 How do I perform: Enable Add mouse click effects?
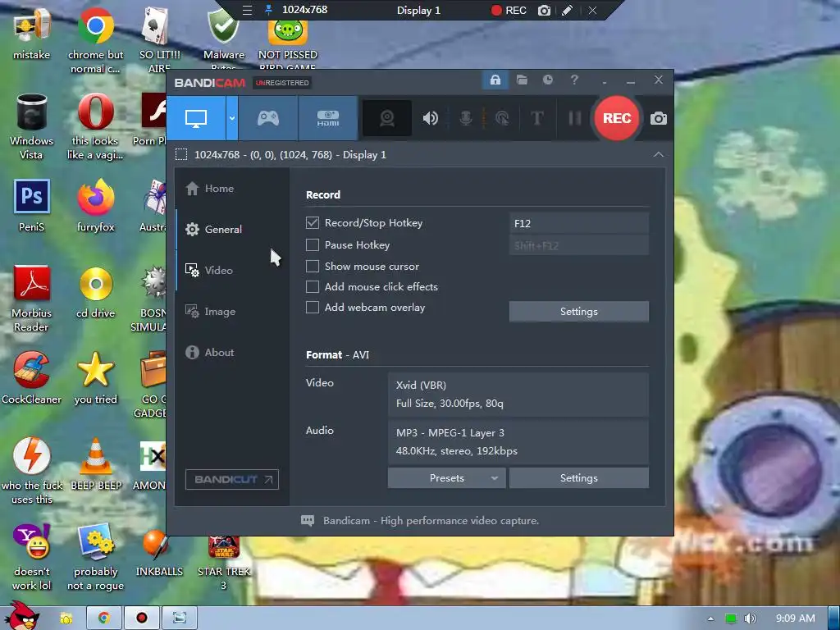[x=313, y=286]
